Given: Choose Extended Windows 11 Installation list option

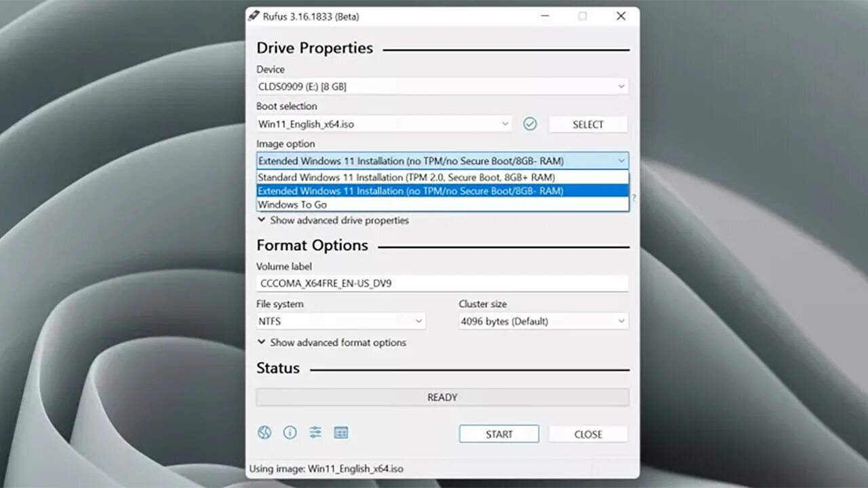Looking at the screenshot, I should tap(442, 191).
